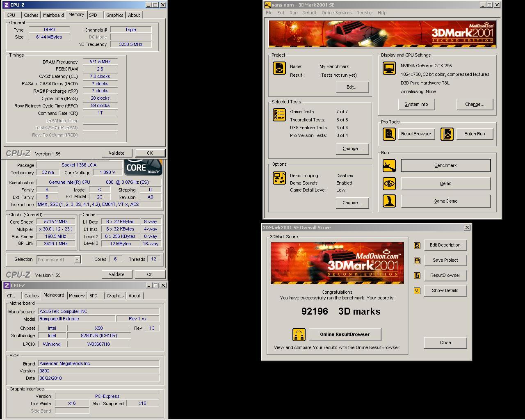
Task: Click the ResultBrowser icon in score window
Action: (417, 276)
